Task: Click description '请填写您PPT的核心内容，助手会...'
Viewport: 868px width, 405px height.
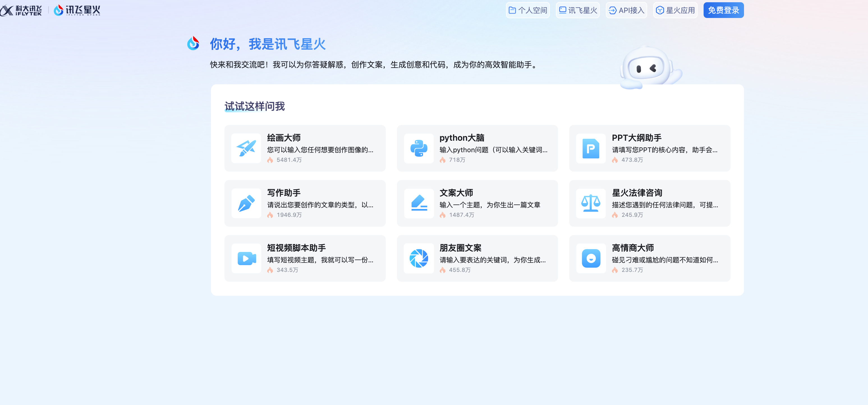Action: (x=665, y=150)
